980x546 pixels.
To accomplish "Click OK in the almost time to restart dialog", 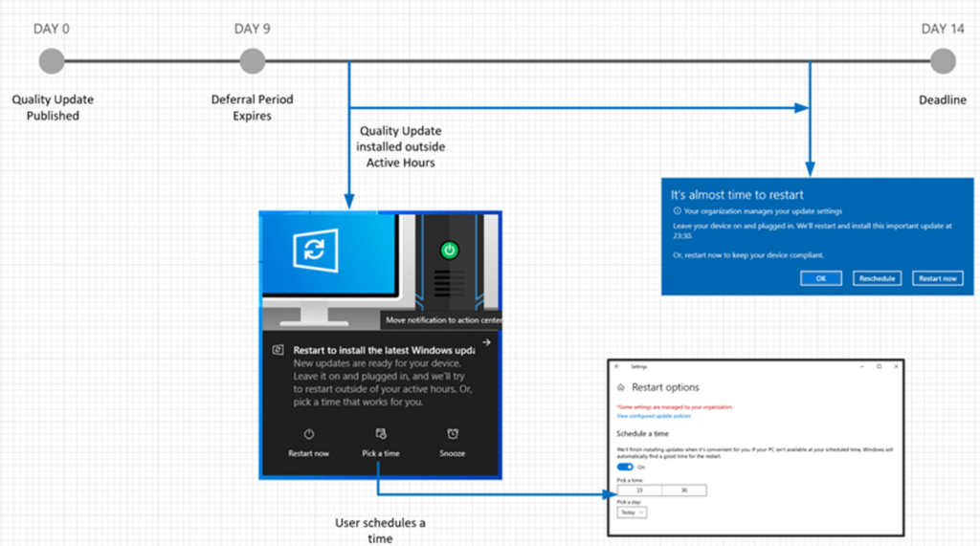I will click(x=820, y=278).
